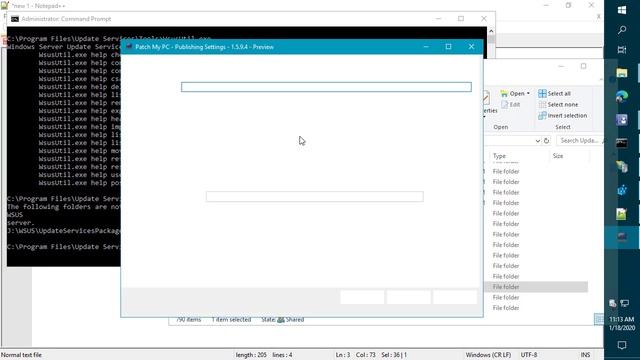This screenshot has height=360, width=640.
Task: Open the notification center icon
Action: (x=622, y=345)
